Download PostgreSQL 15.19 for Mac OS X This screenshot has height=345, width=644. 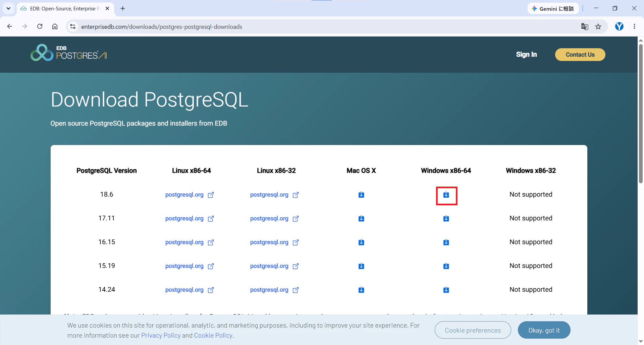361,266
